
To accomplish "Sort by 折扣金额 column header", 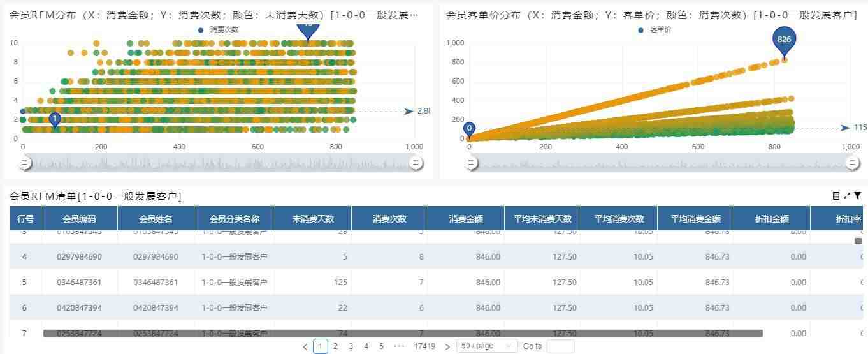I will 772,219.
